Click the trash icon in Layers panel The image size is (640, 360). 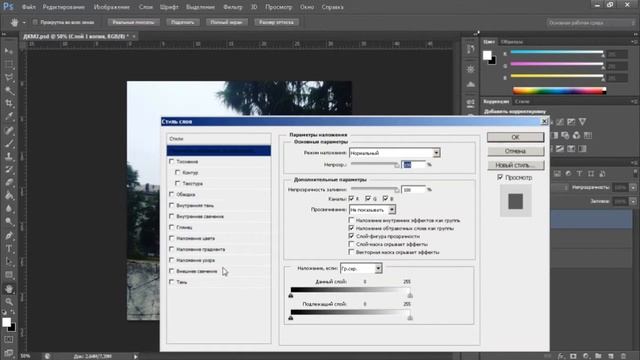tap(623, 356)
